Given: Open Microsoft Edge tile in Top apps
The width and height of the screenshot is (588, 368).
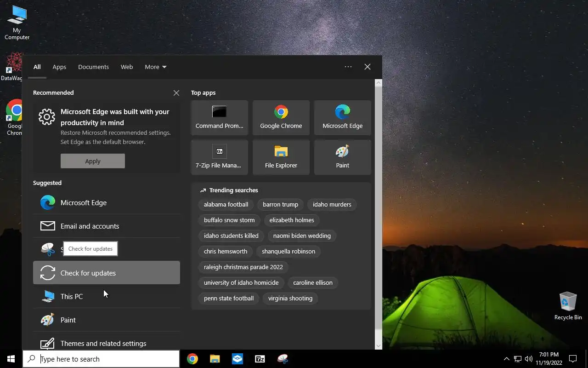Looking at the screenshot, I should point(343,118).
